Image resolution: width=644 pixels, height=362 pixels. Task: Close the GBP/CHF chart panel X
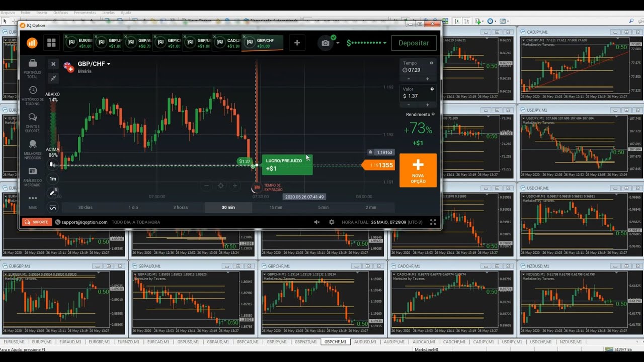(53, 64)
